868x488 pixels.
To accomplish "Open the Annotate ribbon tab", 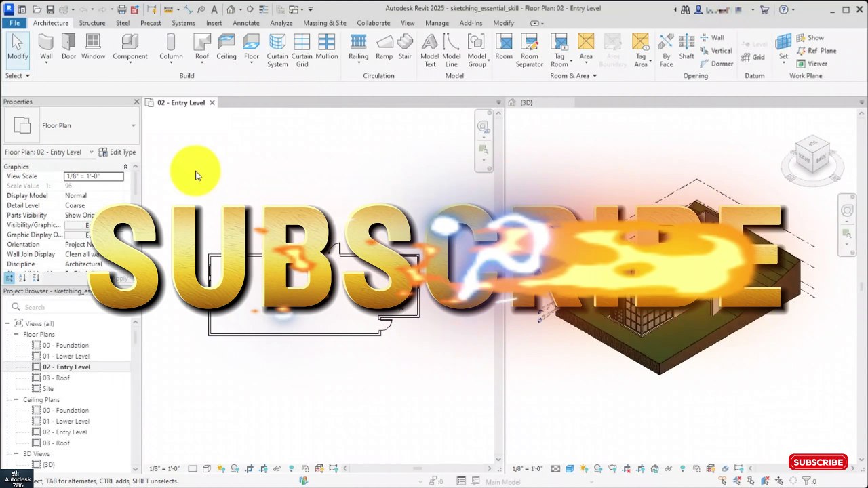I will pos(245,23).
